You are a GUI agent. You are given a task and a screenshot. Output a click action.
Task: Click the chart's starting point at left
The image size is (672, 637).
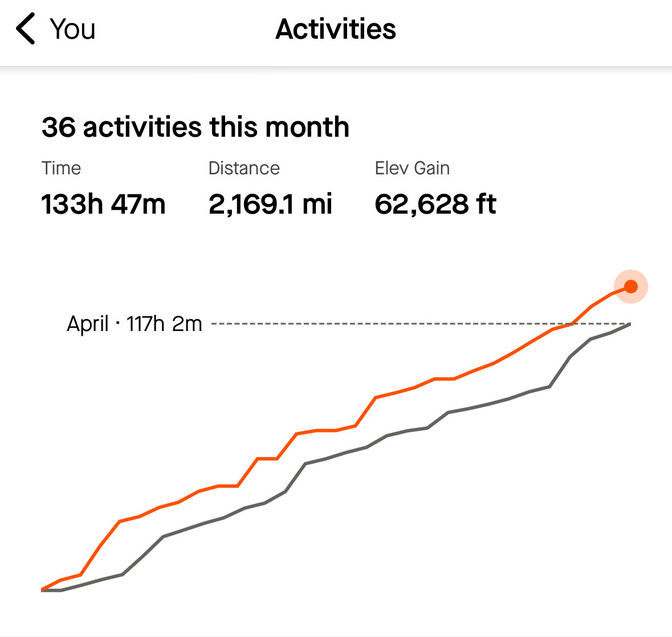point(43,590)
